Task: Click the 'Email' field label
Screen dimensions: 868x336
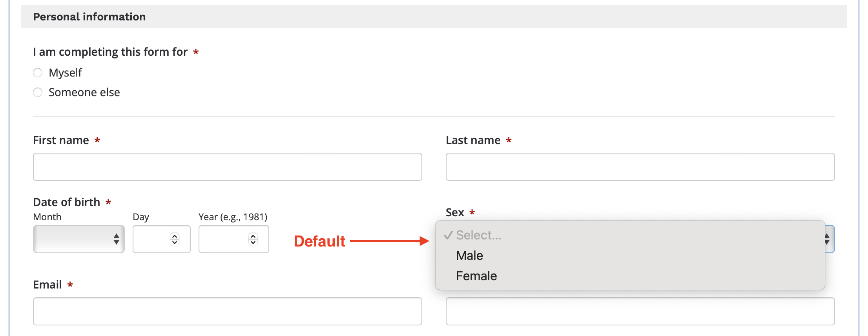Action: click(x=47, y=285)
